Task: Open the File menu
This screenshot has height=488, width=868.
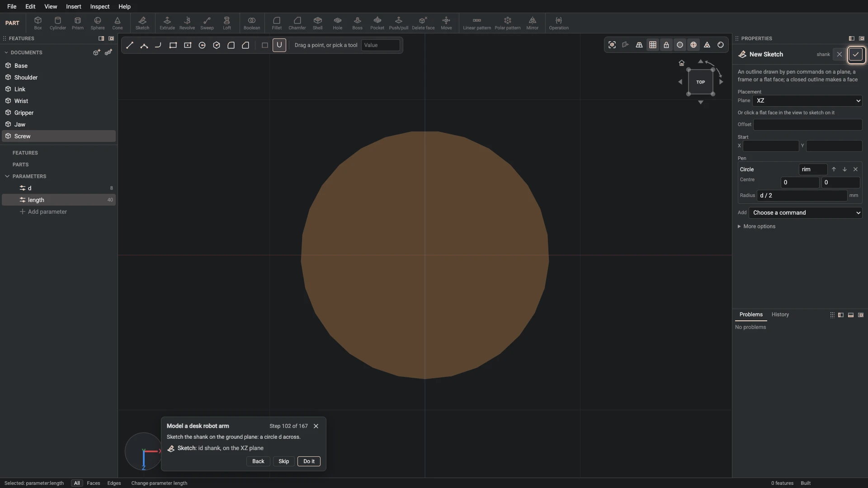Action: (x=12, y=6)
